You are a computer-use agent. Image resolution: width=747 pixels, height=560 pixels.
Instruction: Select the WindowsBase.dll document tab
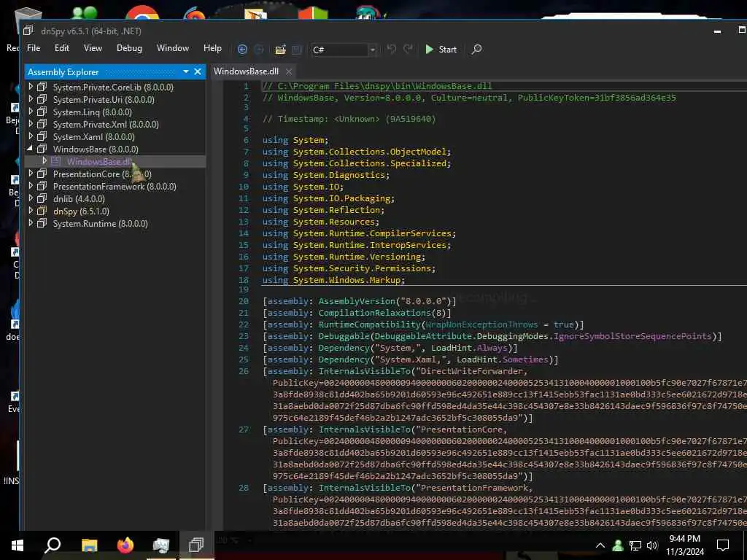(x=246, y=71)
